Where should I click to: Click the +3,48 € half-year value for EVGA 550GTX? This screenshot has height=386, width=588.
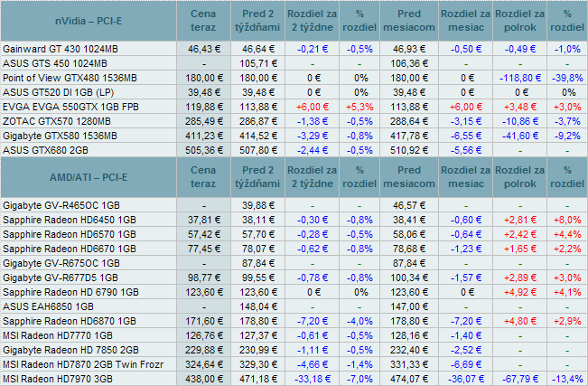520,107
